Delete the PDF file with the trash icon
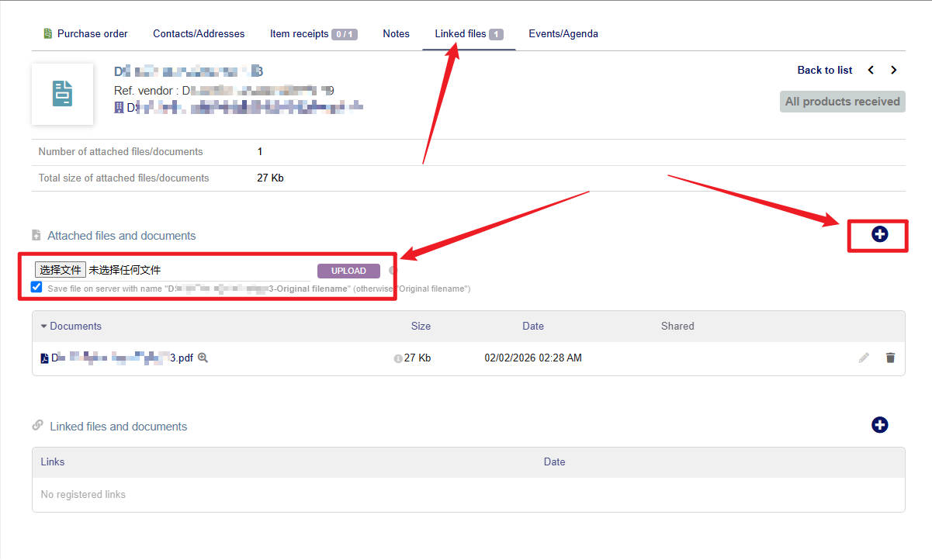The image size is (932, 560). (890, 358)
